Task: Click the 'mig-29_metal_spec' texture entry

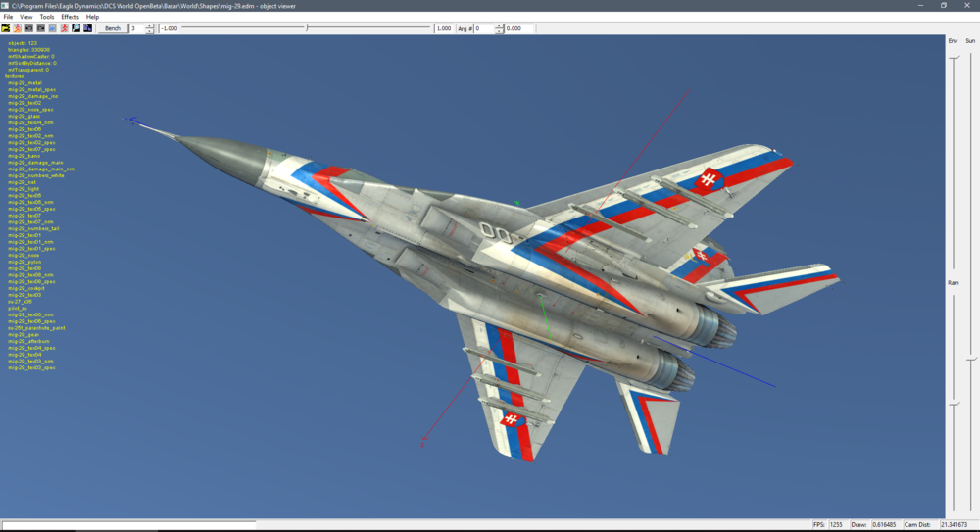Action: [x=32, y=89]
